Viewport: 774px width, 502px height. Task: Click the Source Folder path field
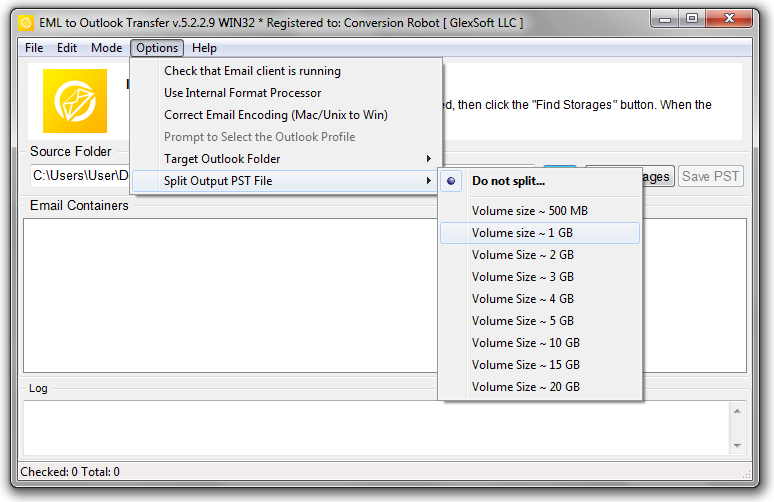coord(80,176)
